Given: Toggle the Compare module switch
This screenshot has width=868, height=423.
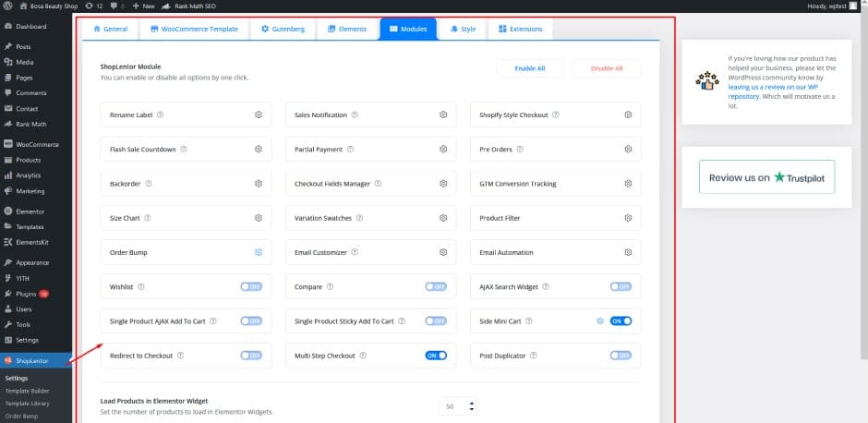Looking at the screenshot, I should [x=436, y=287].
